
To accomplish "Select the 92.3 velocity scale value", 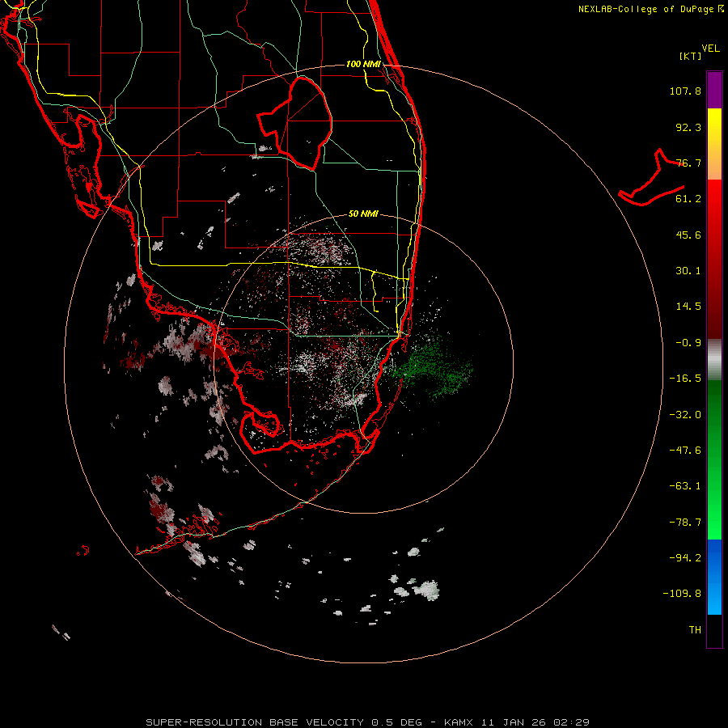I will click(x=688, y=127).
